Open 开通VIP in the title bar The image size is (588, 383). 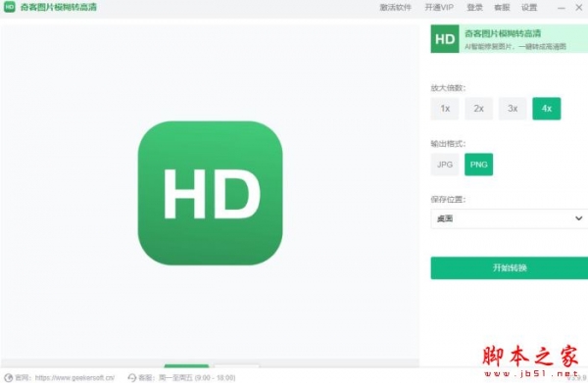(439, 8)
